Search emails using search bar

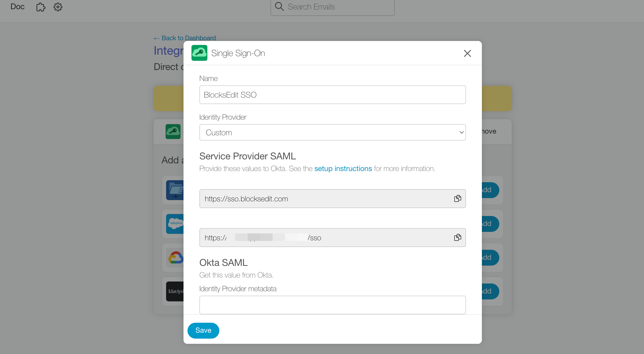tap(333, 7)
